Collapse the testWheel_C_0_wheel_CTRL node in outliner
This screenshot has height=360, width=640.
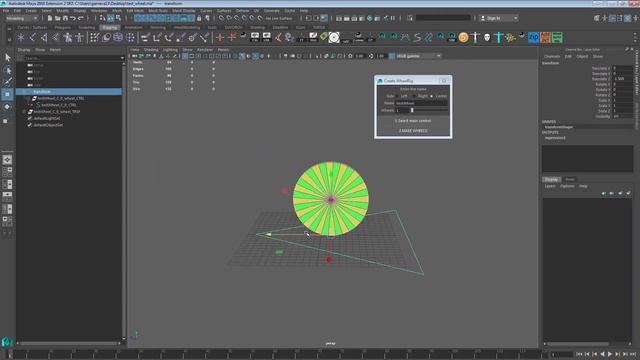(27, 98)
